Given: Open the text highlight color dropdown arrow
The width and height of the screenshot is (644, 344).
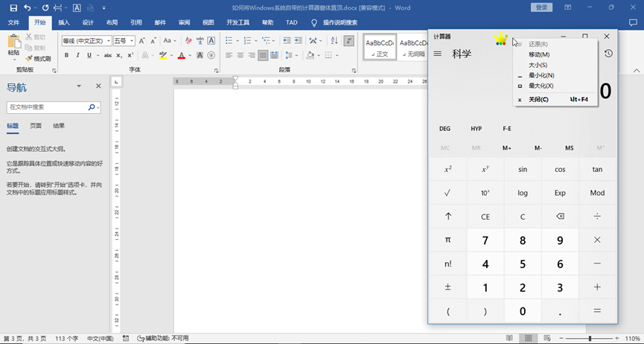Looking at the screenshot, I should (x=170, y=55).
